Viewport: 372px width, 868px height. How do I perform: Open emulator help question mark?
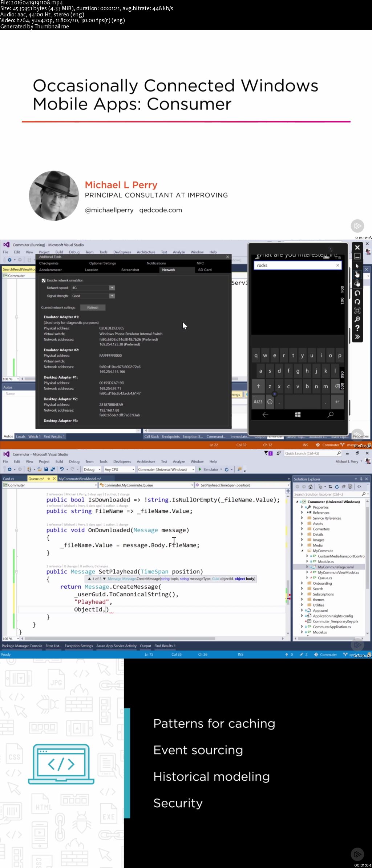click(x=357, y=328)
